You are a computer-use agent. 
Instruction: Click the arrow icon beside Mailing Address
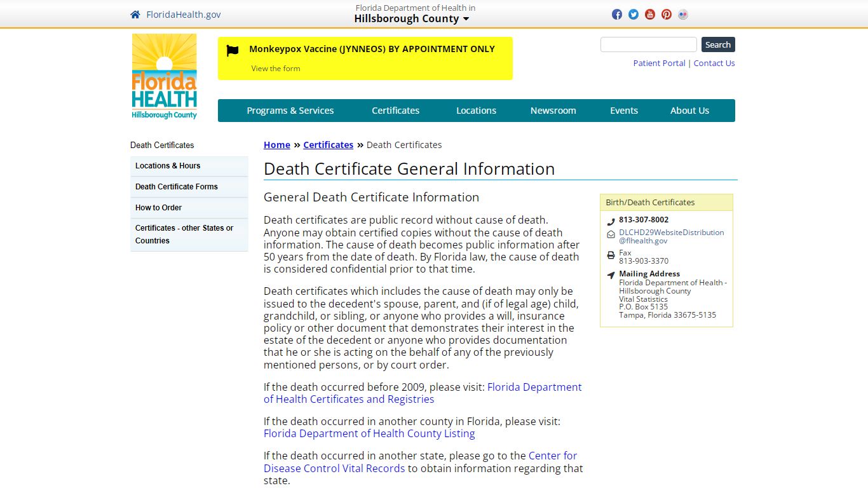(611, 275)
